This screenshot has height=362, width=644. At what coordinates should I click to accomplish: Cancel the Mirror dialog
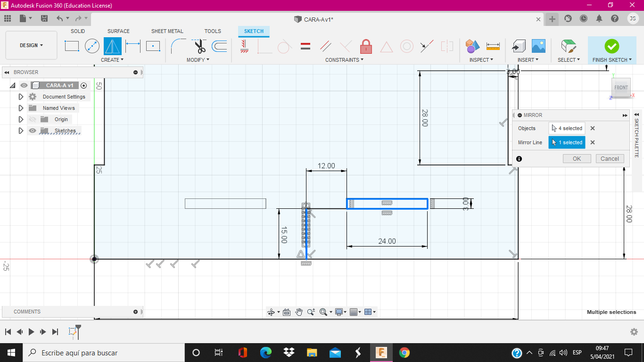click(610, 158)
